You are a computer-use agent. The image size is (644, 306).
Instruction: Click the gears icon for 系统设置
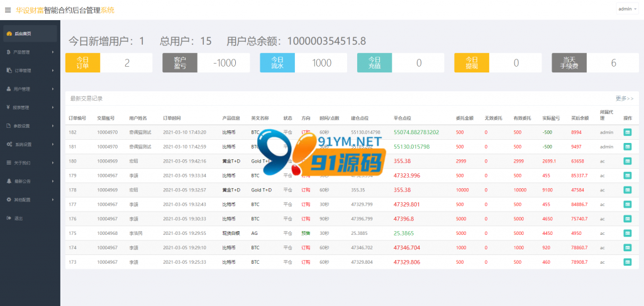point(9,144)
